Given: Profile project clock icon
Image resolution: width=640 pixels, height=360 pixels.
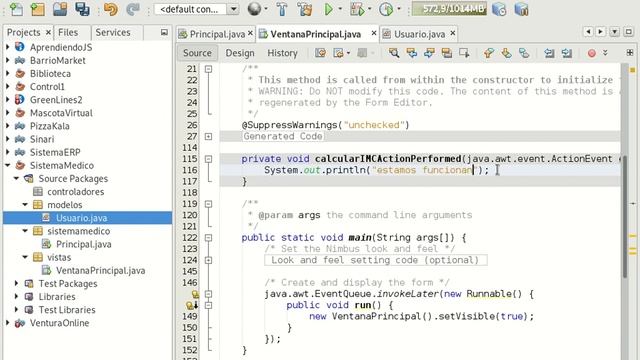Looking at the screenshot, I should coord(386,9).
